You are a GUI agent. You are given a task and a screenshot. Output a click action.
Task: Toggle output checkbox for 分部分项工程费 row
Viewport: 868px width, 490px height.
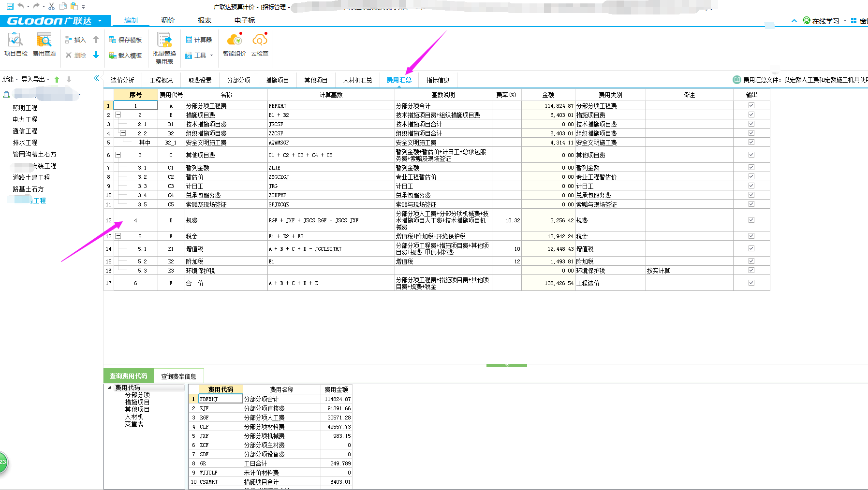click(751, 105)
